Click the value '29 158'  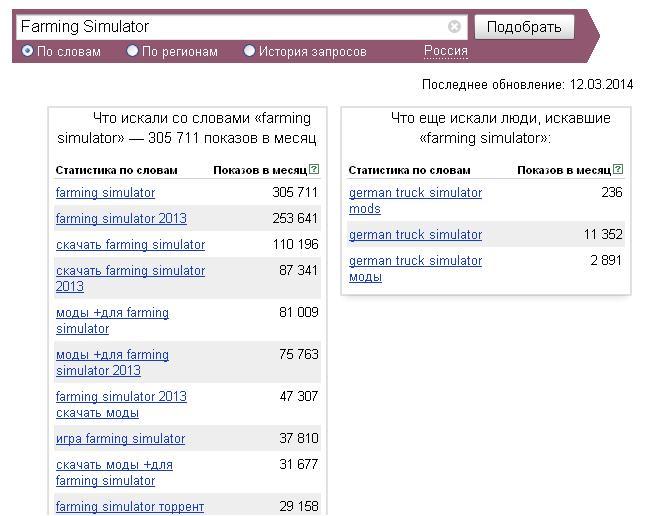(x=299, y=506)
